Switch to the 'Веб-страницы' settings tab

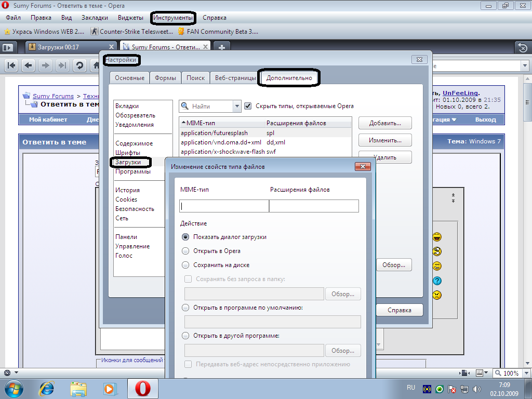(x=235, y=78)
